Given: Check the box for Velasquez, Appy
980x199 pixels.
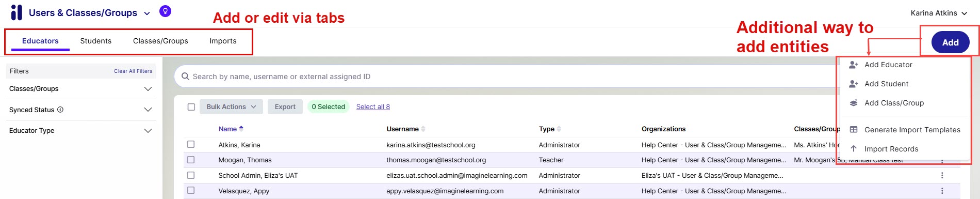Looking at the screenshot, I should (x=191, y=190).
